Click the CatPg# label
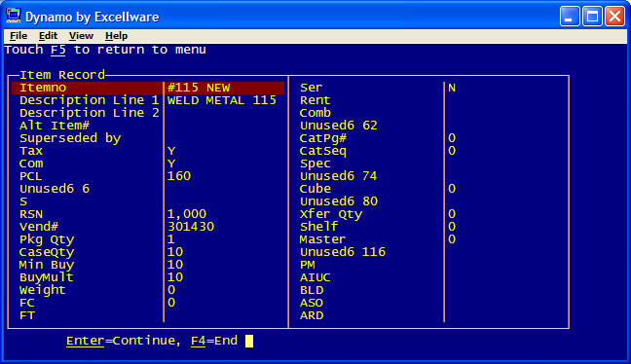The width and height of the screenshot is (631, 364). pos(323,138)
